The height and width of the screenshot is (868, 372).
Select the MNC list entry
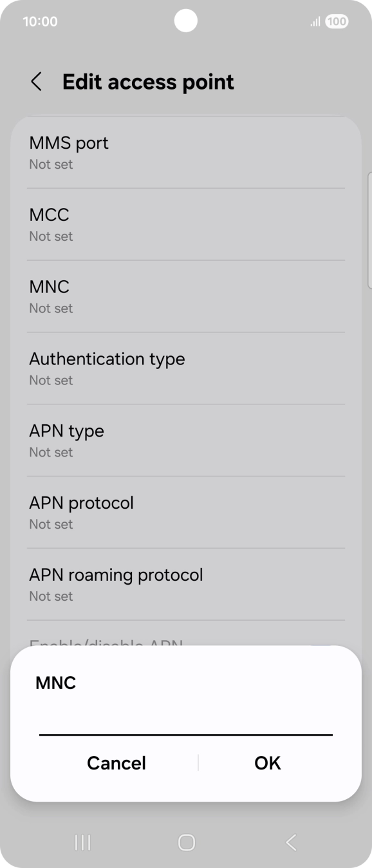(186, 296)
